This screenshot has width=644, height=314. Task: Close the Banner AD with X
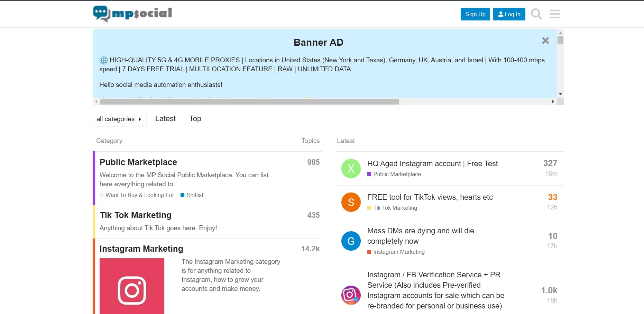point(545,41)
